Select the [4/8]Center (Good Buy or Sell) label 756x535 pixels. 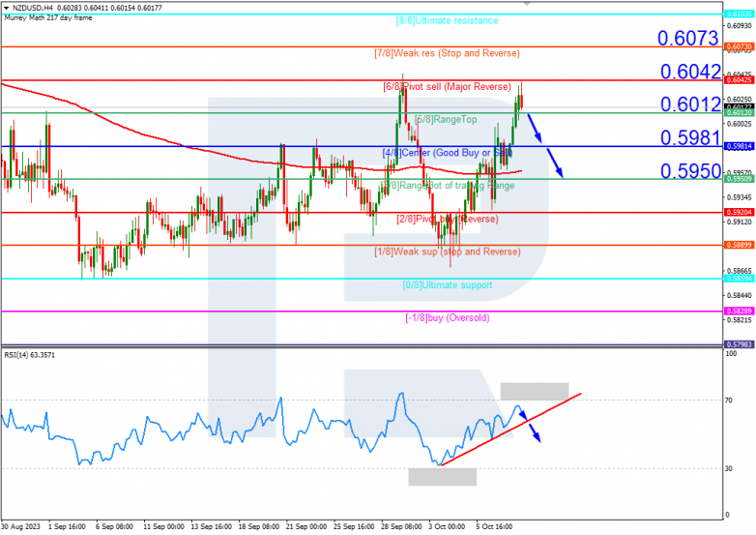(x=447, y=153)
